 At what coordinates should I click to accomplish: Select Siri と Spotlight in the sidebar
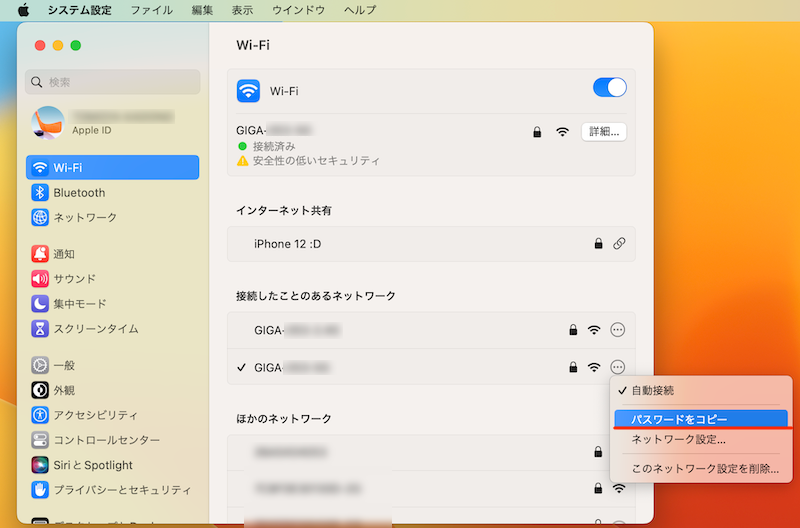tap(93, 465)
